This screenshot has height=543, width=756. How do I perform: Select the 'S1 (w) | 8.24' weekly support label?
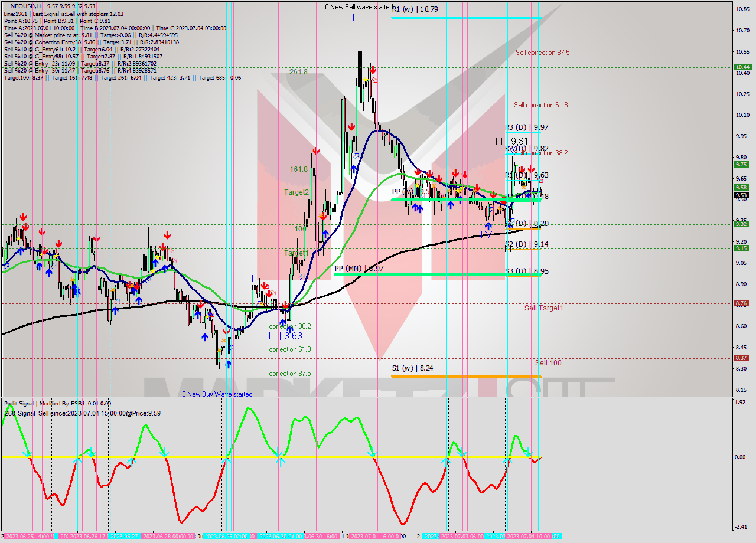(413, 368)
